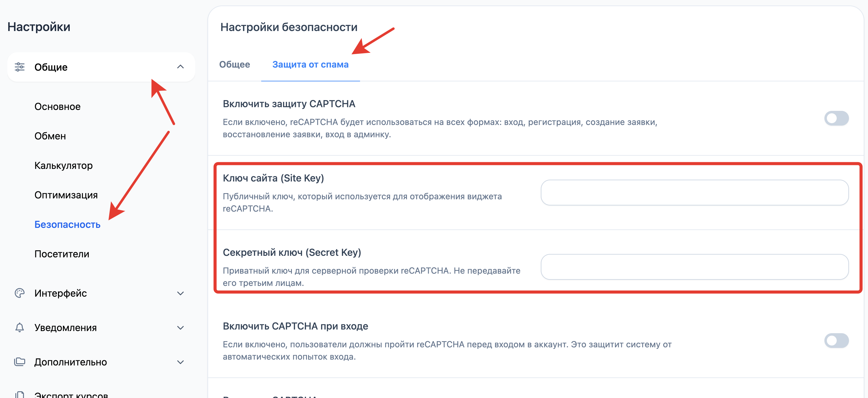Open the Оптимизация settings item
This screenshot has height=398, width=868.
click(x=66, y=195)
